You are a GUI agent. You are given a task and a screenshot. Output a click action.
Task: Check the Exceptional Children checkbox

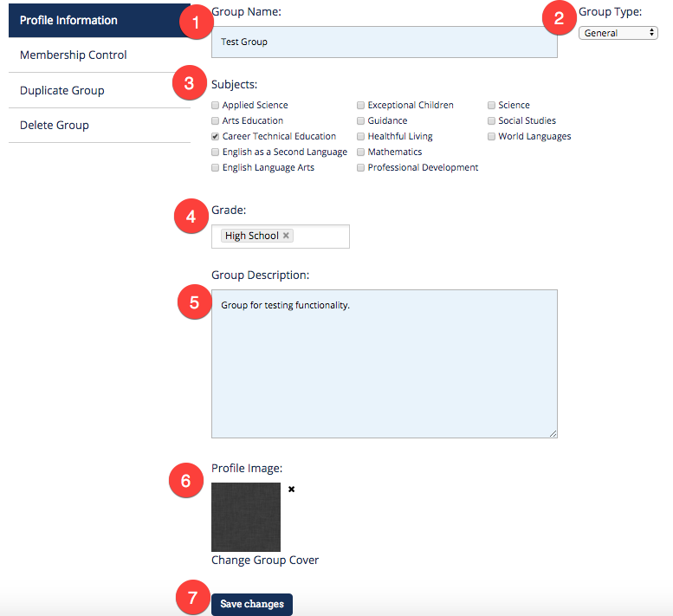360,105
